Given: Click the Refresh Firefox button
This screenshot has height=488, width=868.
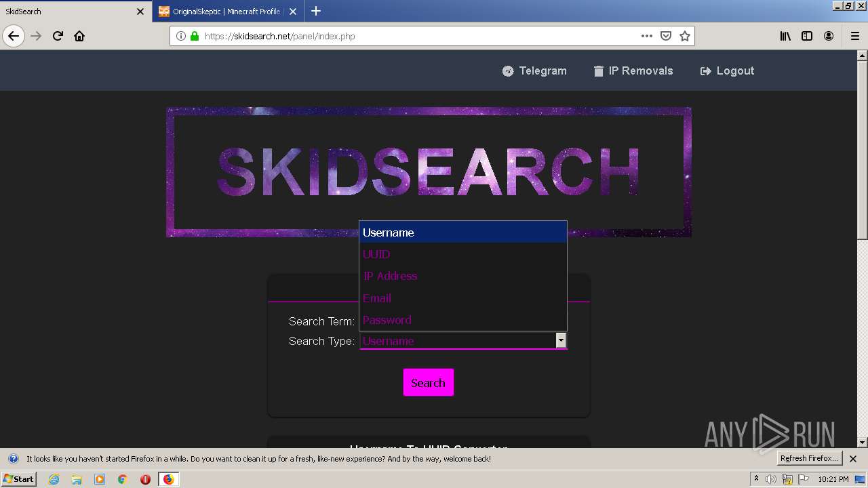Looking at the screenshot, I should coord(809,458).
